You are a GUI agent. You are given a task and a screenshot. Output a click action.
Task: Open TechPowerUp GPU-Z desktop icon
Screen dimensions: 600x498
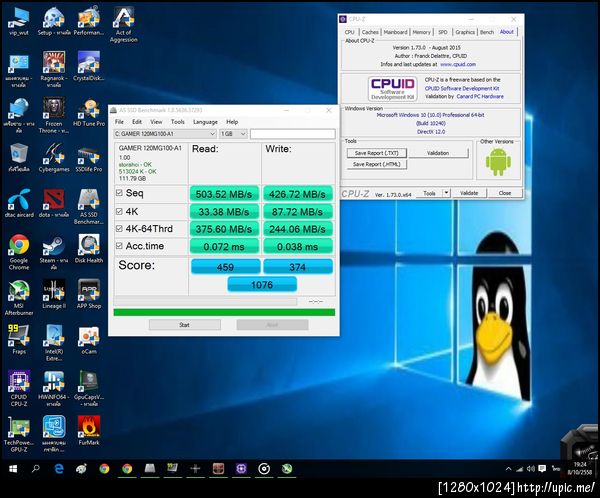19,434
